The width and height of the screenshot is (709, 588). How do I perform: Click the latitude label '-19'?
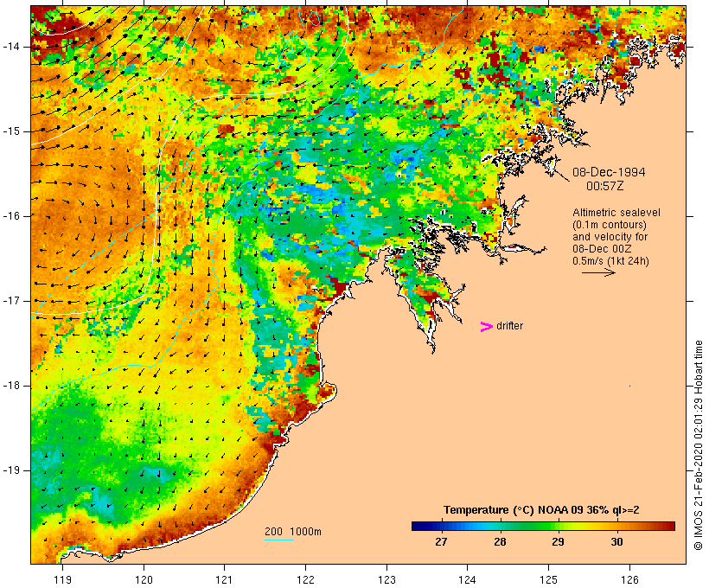click(x=11, y=470)
